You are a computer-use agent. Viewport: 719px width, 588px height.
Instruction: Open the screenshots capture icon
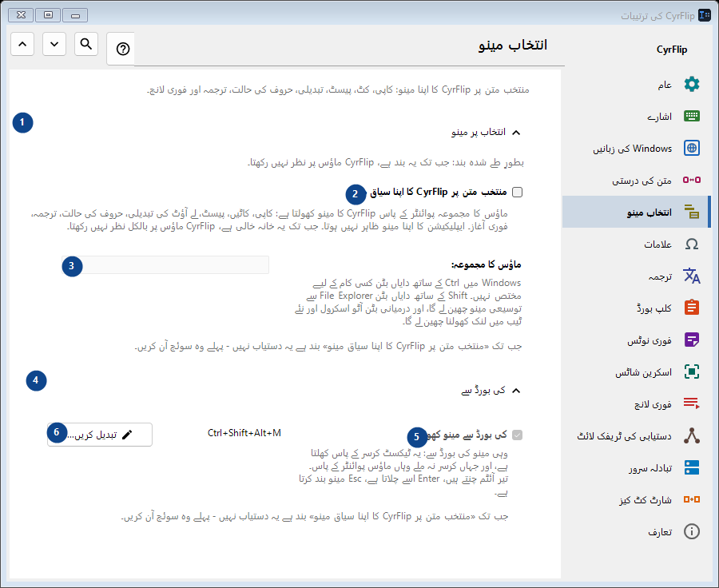pos(692,371)
